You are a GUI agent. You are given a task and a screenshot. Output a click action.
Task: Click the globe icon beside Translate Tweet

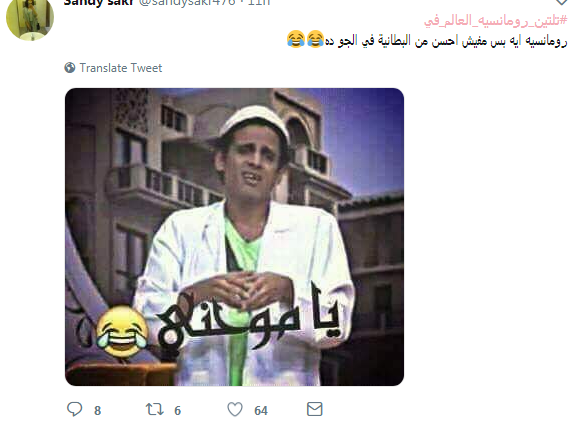tap(70, 67)
